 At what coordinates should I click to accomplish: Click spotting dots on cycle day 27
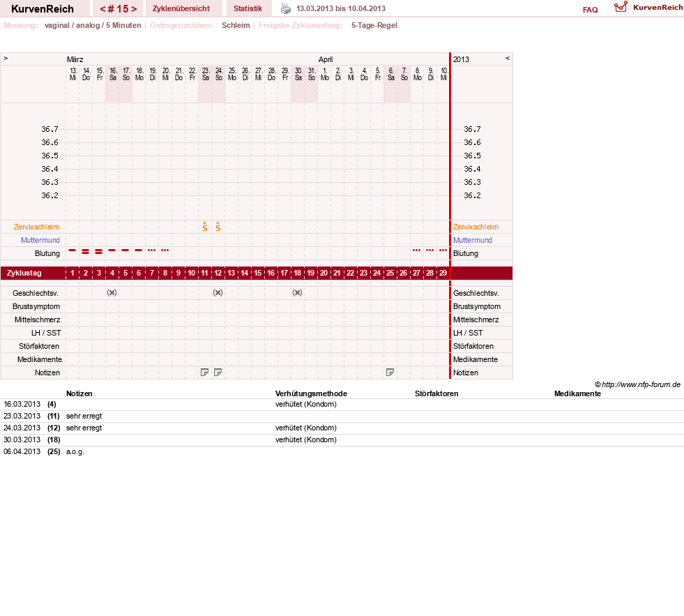click(x=416, y=250)
